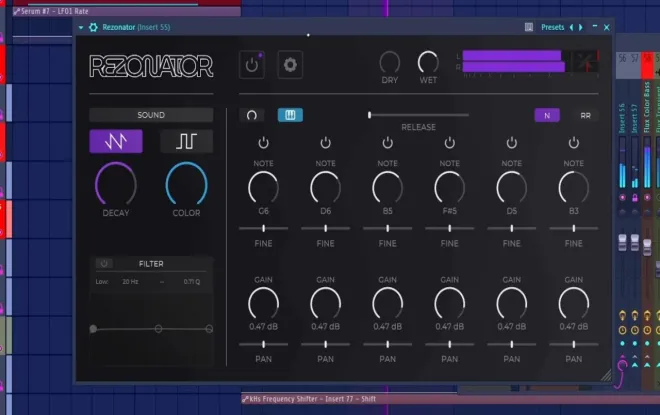Toggle power for the G6 resonator
The width and height of the screenshot is (660, 415).
pos(263,143)
